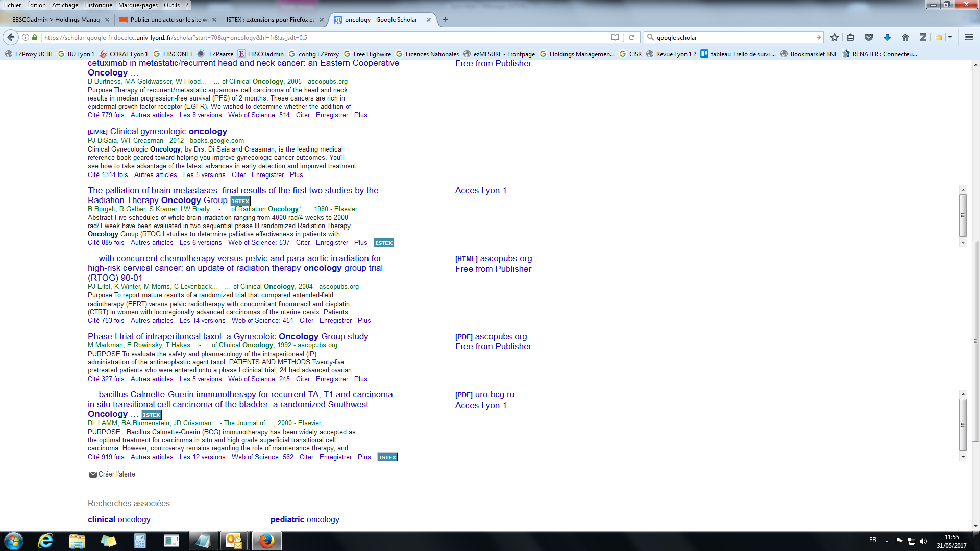This screenshot has height=551, width=980.
Task: Click the lower inner scrollbar up arrow
Action: [963, 394]
